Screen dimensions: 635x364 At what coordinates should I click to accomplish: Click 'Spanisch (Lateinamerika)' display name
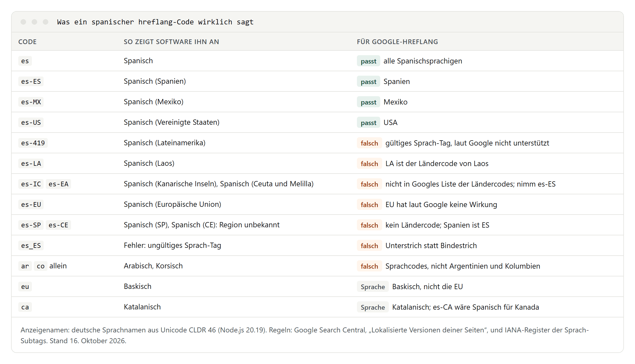[x=165, y=143]
